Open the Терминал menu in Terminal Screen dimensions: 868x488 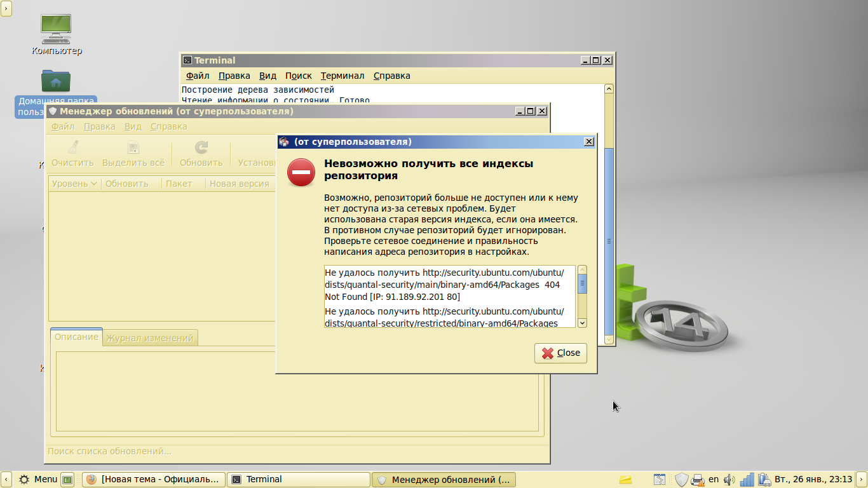tap(342, 76)
